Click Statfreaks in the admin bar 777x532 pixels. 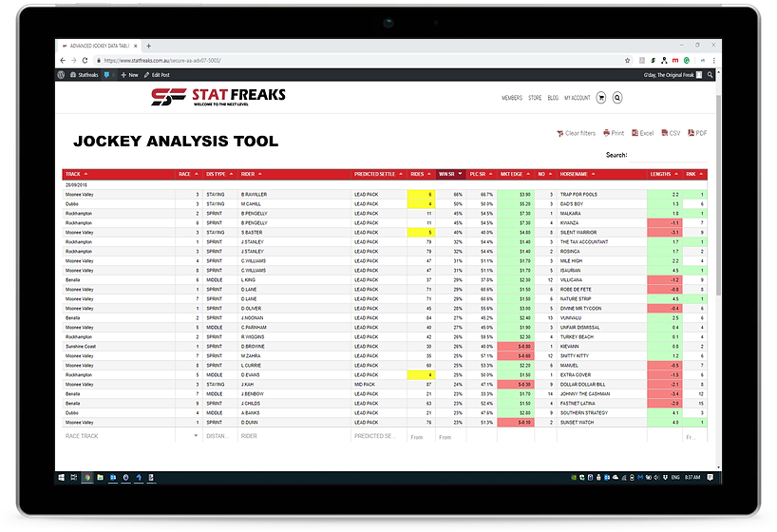85,75
